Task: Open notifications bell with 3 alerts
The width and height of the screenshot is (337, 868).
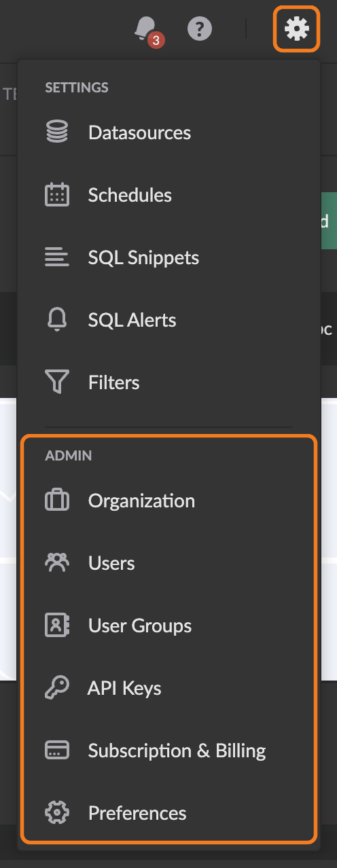Action: (x=147, y=30)
